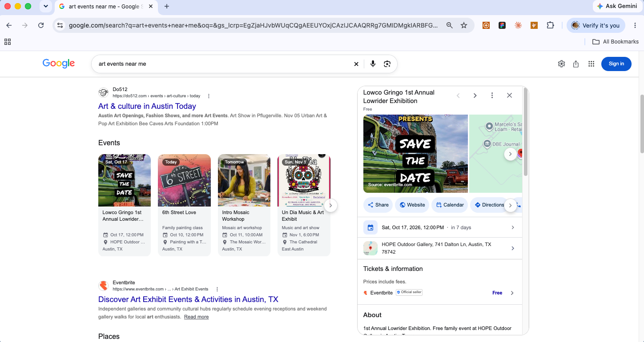
Task: Close the Lowco Gringo event panel
Action: pyautogui.click(x=510, y=95)
